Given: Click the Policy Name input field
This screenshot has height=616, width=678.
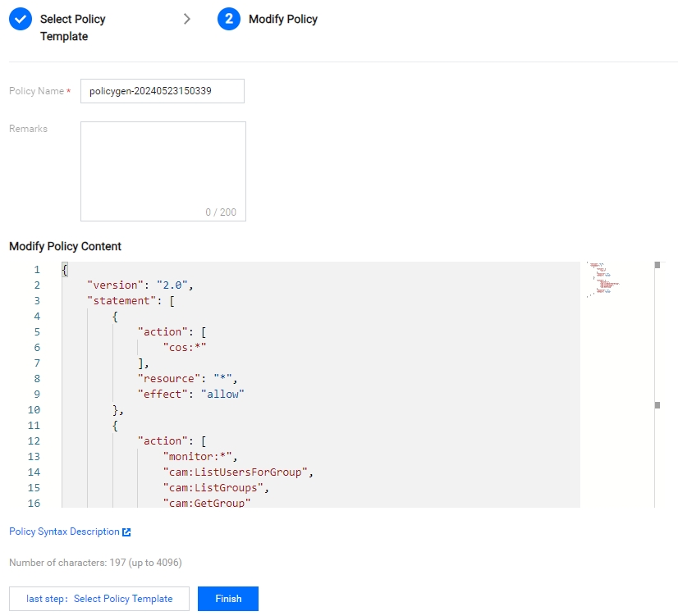Looking at the screenshot, I should [163, 91].
